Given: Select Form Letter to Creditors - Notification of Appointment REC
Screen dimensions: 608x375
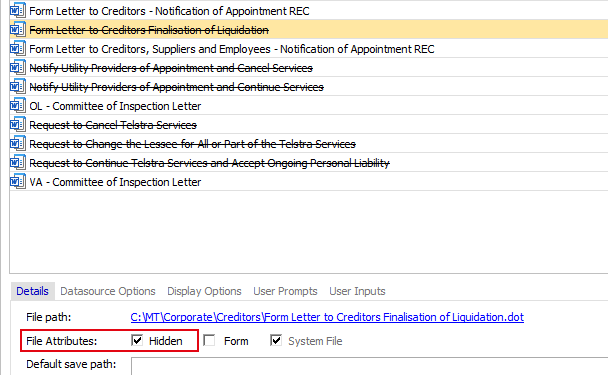Looking at the screenshot, I should pos(309,11).
